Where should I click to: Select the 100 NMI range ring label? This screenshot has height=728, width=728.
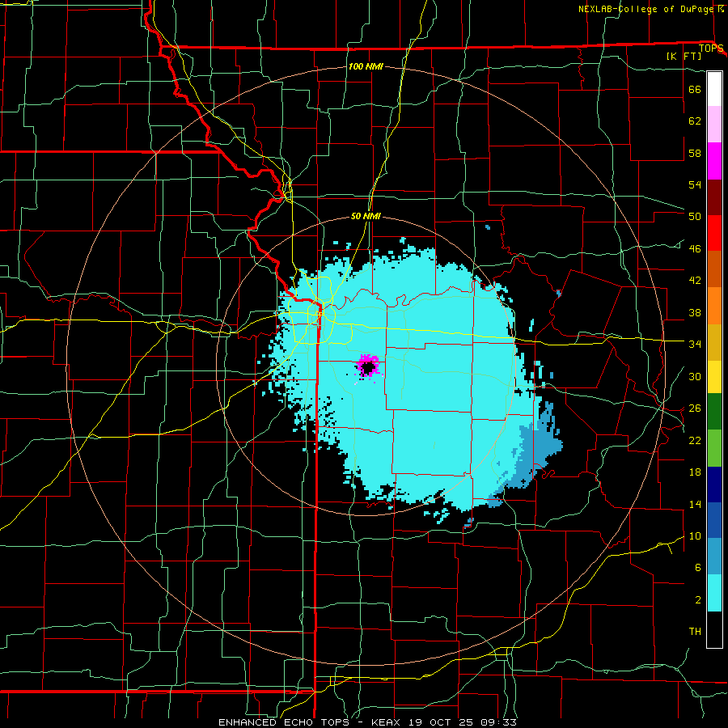pos(366,66)
